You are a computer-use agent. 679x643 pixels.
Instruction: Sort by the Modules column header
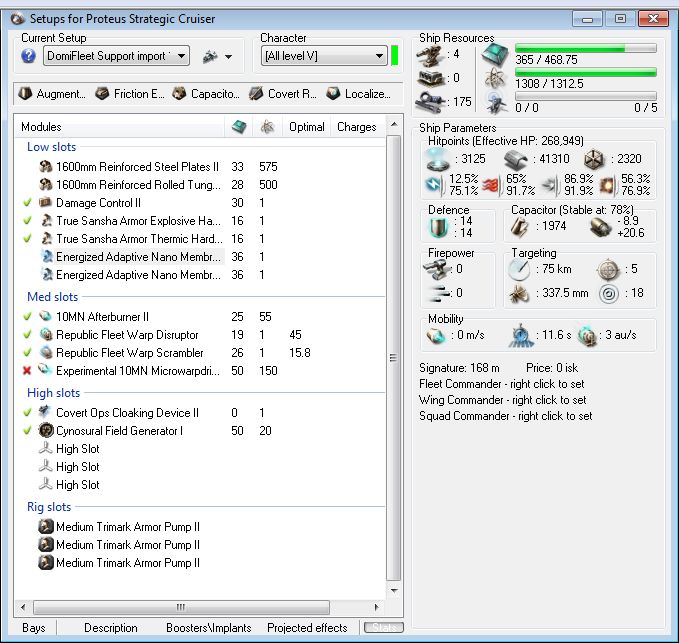pyautogui.click(x=120, y=127)
